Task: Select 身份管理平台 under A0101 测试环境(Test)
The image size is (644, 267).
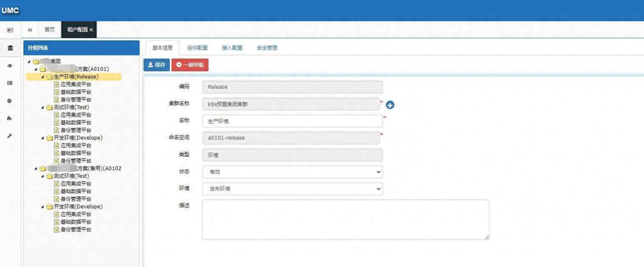Action: tap(76, 130)
